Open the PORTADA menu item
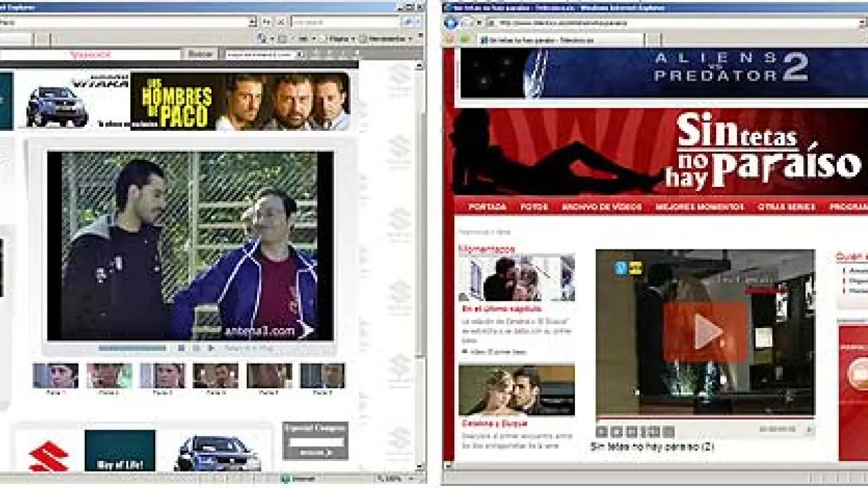The width and height of the screenshot is (868, 488). (x=487, y=207)
